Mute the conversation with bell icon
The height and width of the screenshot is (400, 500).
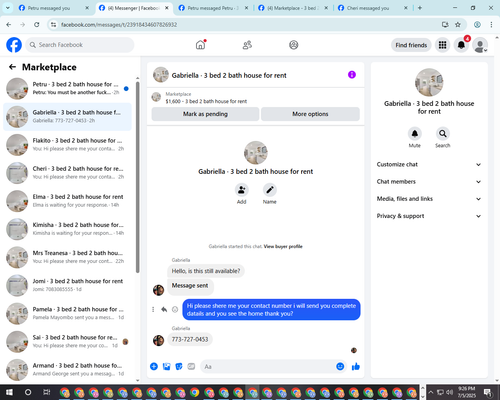415,134
